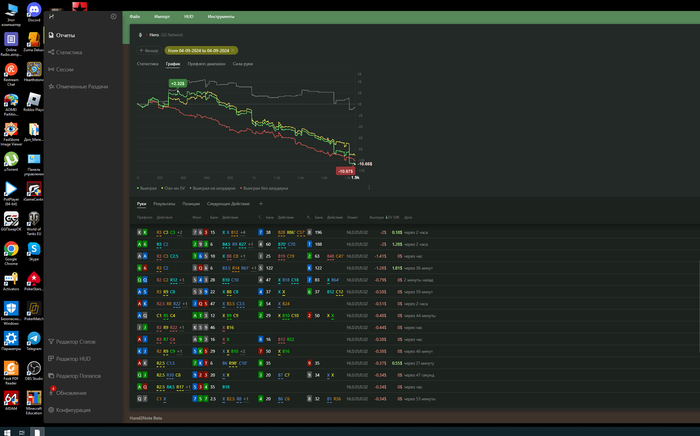Click the Обновление item in sidebar

click(71, 392)
